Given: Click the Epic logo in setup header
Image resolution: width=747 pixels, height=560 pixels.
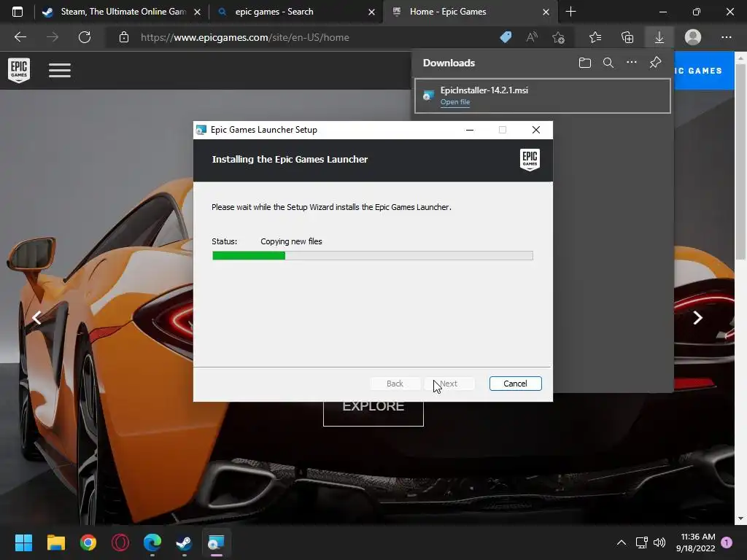Looking at the screenshot, I should [530, 159].
